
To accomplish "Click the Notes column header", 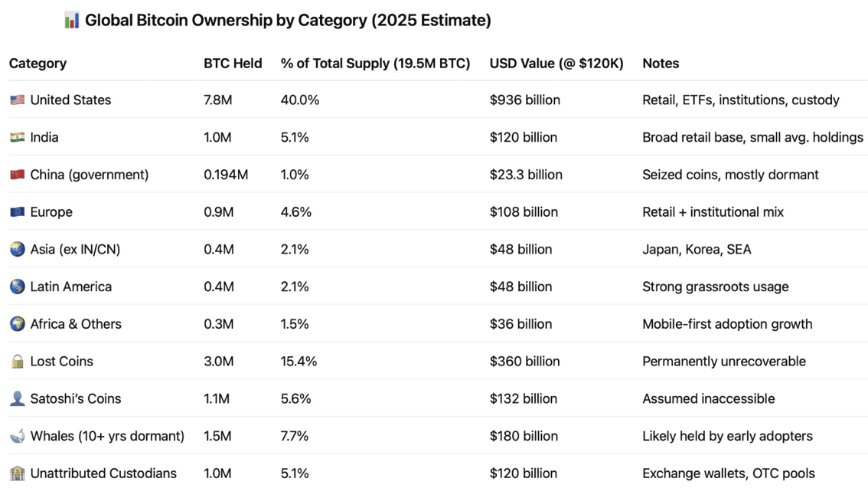I will (661, 64).
